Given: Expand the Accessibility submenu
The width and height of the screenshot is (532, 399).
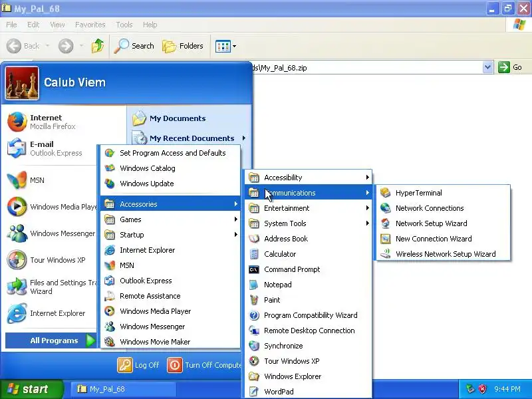Looking at the screenshot, I should click(308, 178).
